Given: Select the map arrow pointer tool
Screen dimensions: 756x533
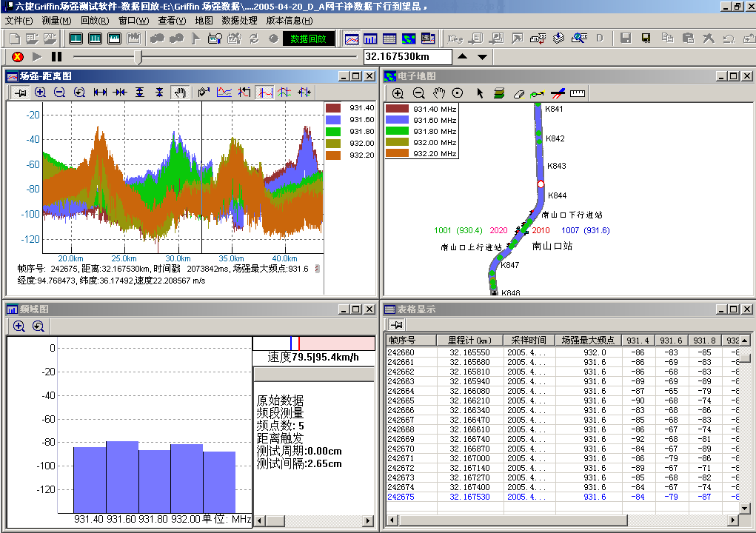Looking at the screenshot, I should point(481,93).
